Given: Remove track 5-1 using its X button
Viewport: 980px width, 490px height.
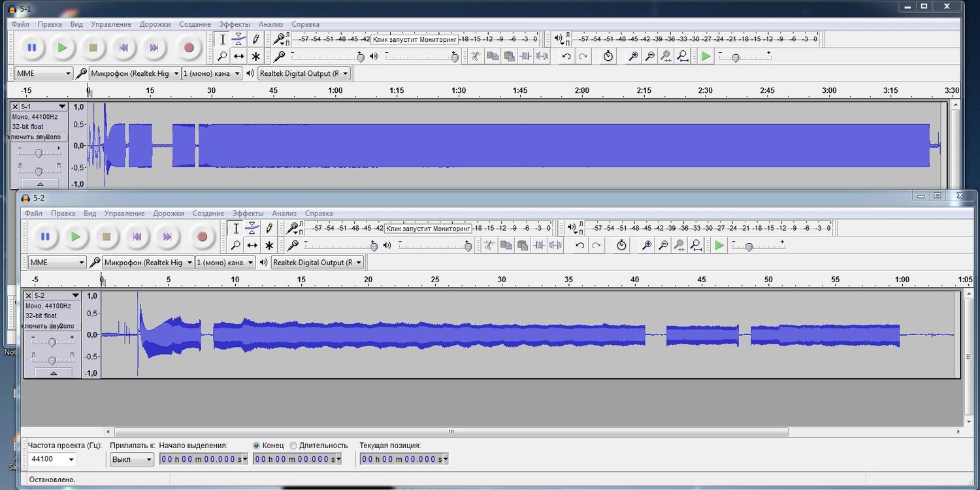Looking at the screenshot, I should coord(15,106).
